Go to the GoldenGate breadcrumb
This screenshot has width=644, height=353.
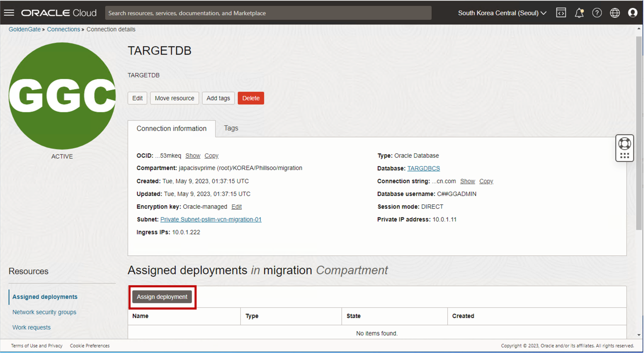pyautogui.click(x=25, y=29)
